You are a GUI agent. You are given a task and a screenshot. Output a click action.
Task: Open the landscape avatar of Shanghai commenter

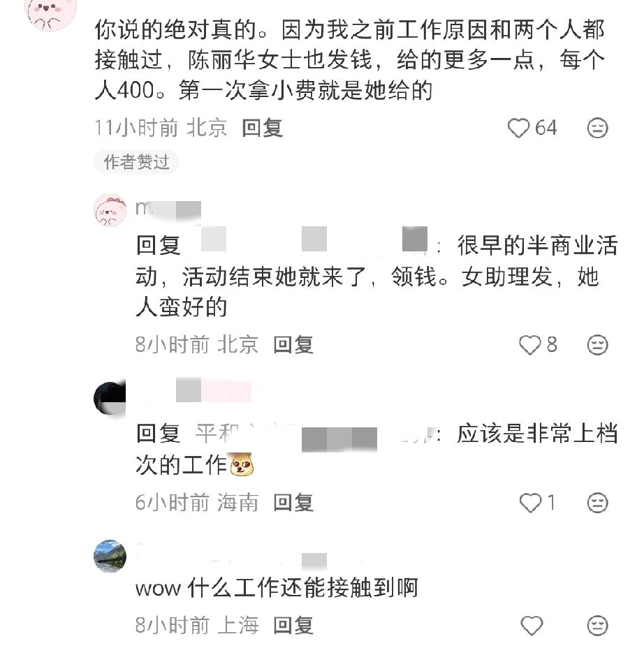tap(110, 556)
